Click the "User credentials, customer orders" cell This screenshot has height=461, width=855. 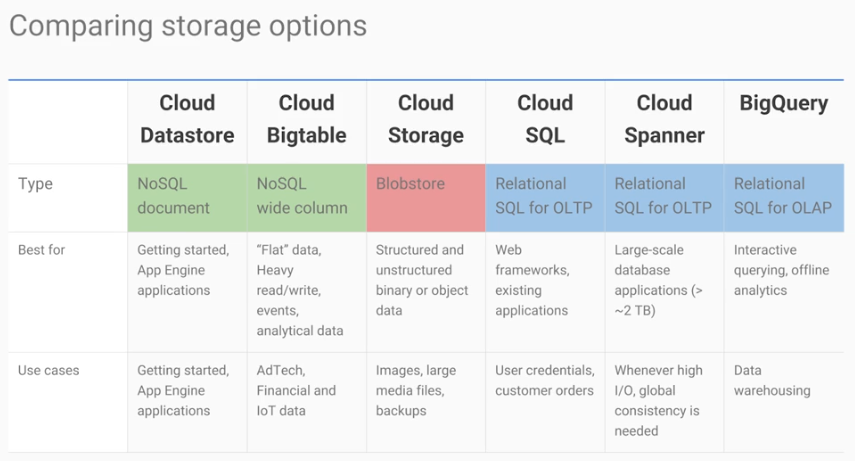pyautogui.click(x=545, y=380)
